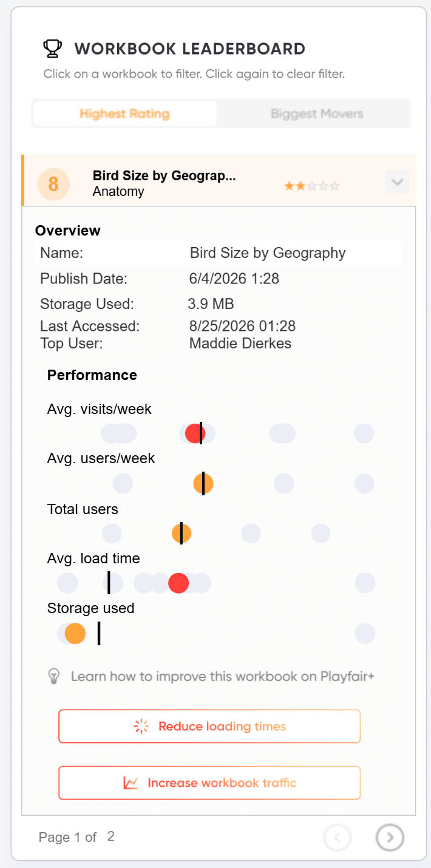This screenshot has width=431, height=868.
Task: Collapse the Bird Size by Geography row
Action: coord(398,182)
